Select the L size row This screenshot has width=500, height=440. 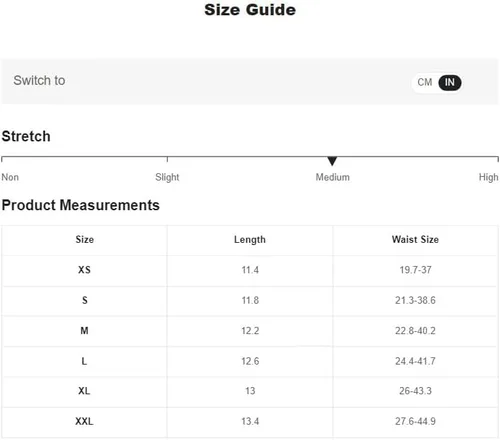pos(249,361)
